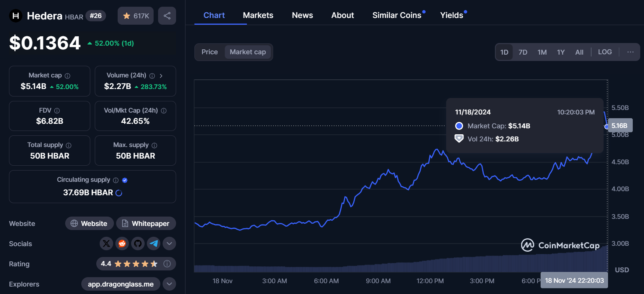Click the 18 Nov '24 22:20:03 time label
This screenshot has width=644, height=294.
tap(574, 281)
